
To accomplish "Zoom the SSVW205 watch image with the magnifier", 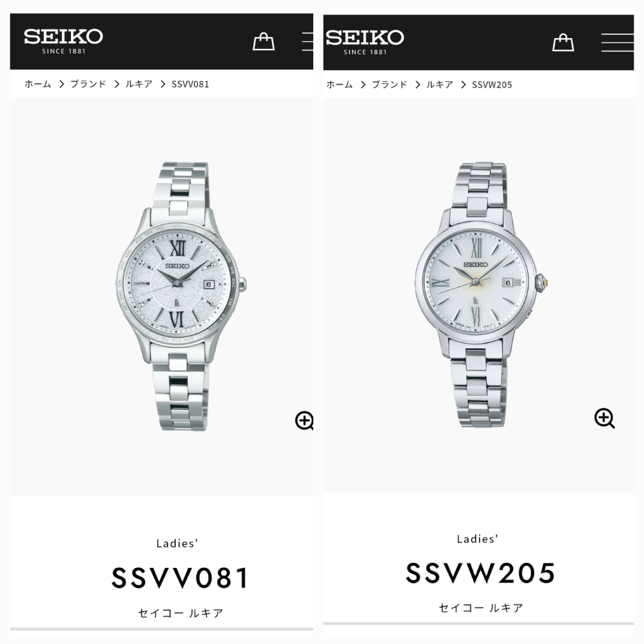I will tap(605, 418).
